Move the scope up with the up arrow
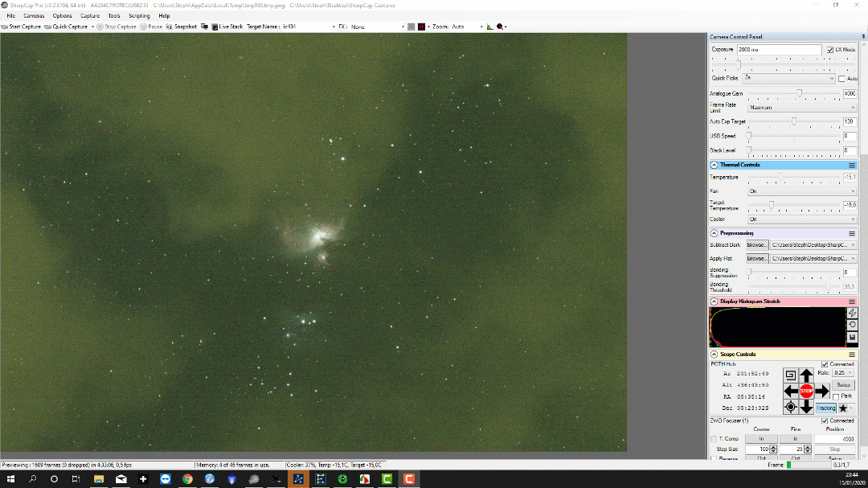 click(x=806, y=375)
